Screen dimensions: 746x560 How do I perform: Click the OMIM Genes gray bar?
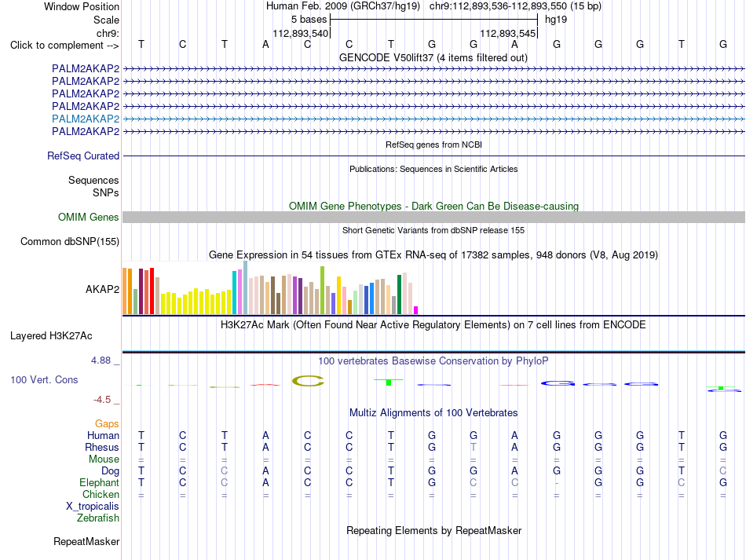pyautogui.click(x=433, y=217)
